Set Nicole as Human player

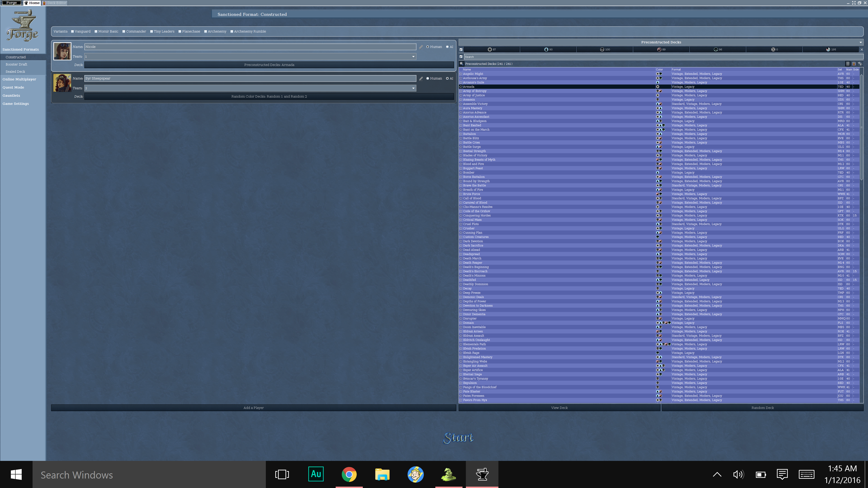tap(428, 47)
